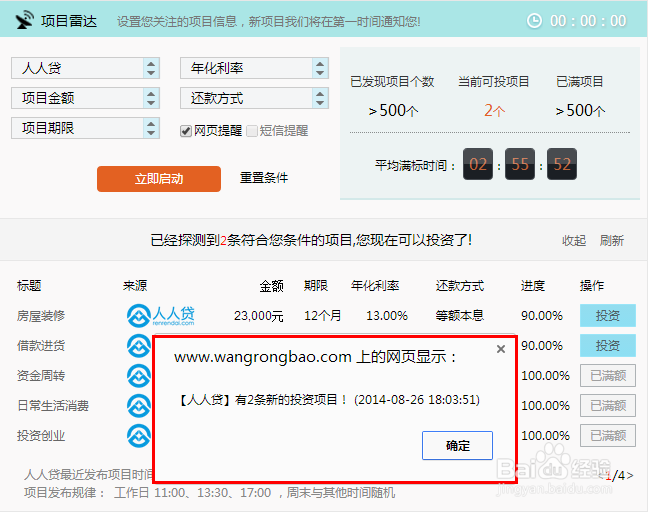
Task: Click the 金额 column header
Action: coord(272,286)
